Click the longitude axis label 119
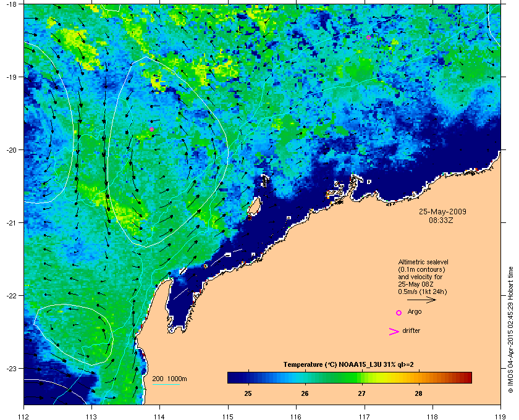Screen dimensions: 519x420 point(500,416)
